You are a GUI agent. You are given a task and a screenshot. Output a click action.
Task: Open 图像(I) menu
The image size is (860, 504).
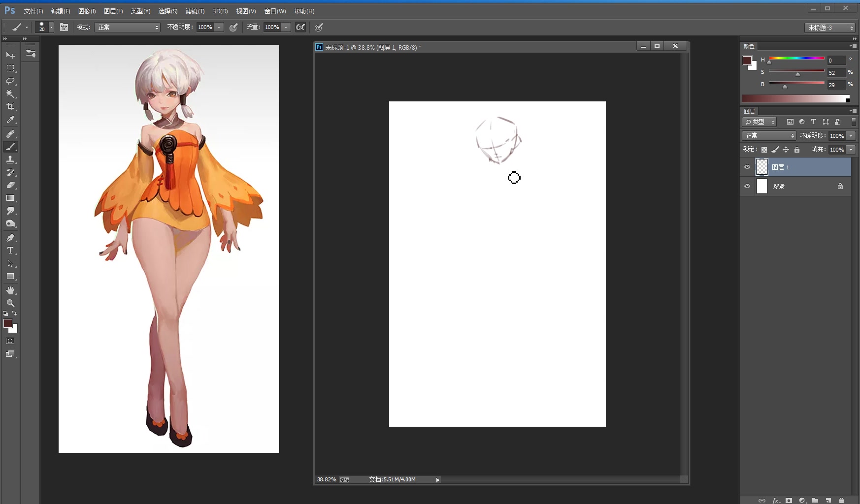click(x=87, y=11)
